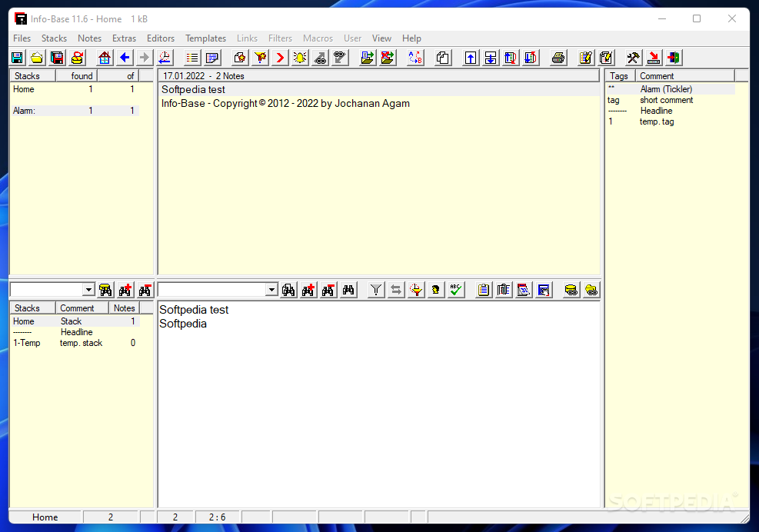Click the page with star icon
Image resolution: width=759 pixels, height=532 pixels.
click(x=240, y=58)
